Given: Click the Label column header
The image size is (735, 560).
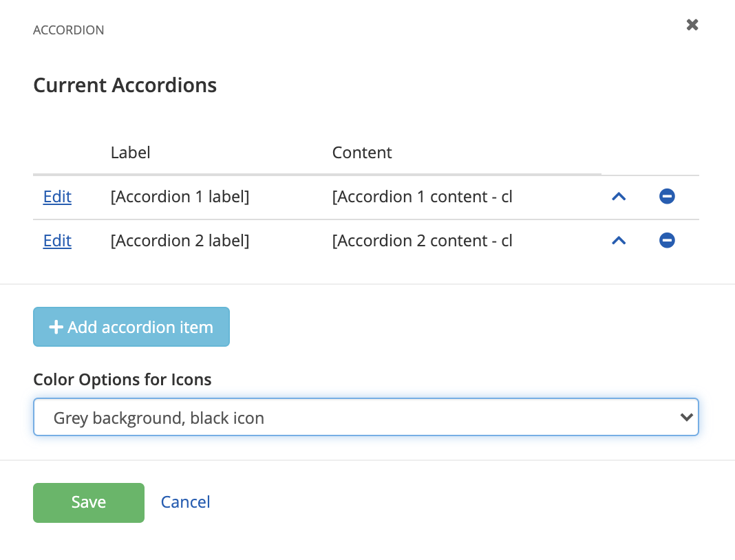Looking at the screenshot, I should (x=130, y=152).
